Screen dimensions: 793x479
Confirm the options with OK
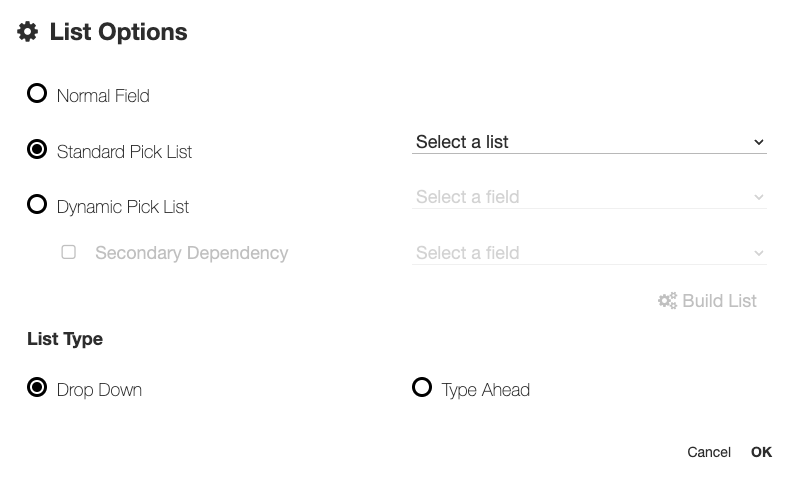761,452
